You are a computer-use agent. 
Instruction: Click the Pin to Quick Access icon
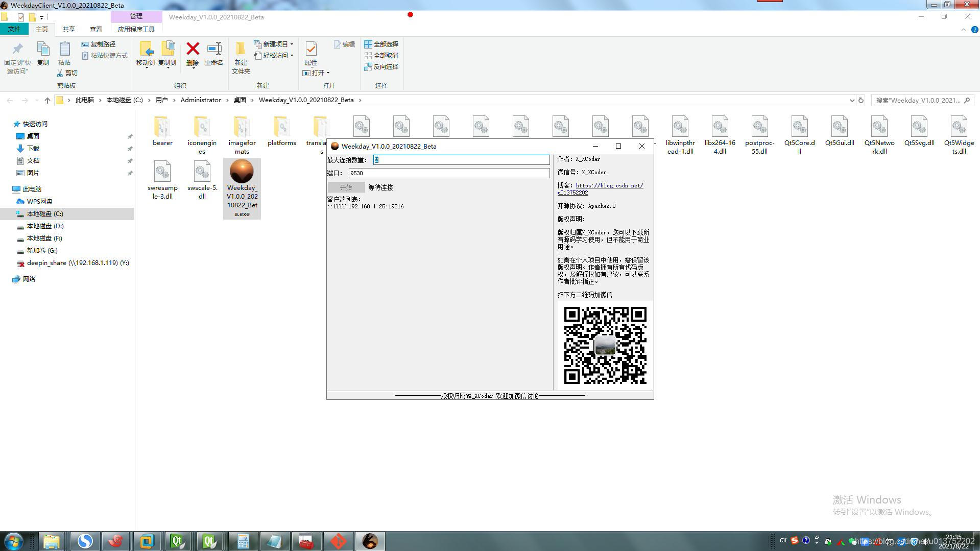[18, 49]
